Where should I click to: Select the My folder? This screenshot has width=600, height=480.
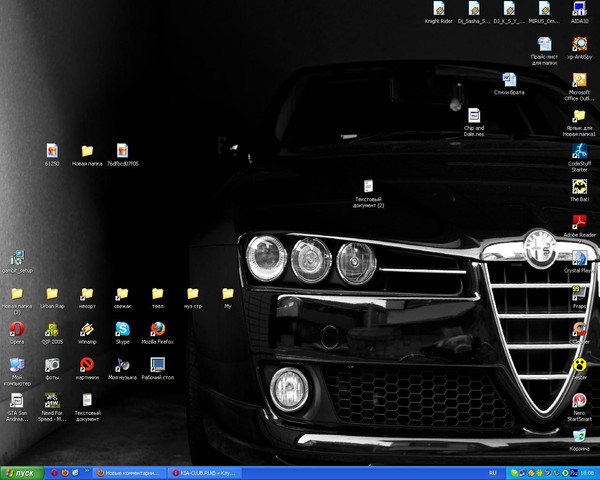pos(228,294)
